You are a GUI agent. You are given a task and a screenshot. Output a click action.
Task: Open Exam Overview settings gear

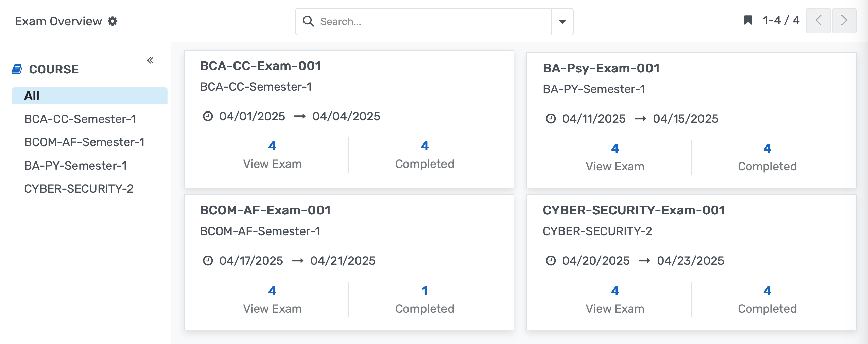113,21
